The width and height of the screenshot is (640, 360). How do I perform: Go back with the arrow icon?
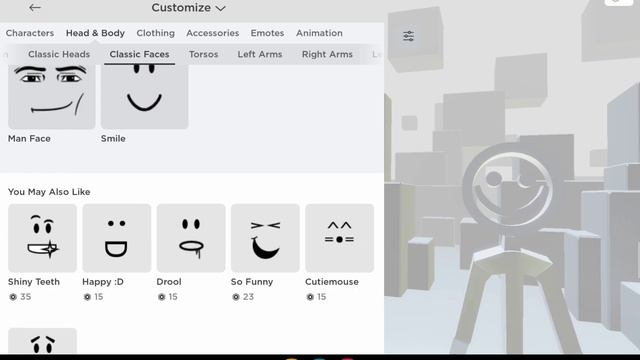(x=35, y=7)
